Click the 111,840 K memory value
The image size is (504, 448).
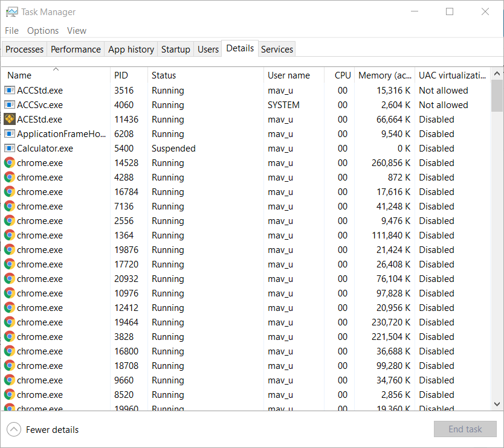391,235
